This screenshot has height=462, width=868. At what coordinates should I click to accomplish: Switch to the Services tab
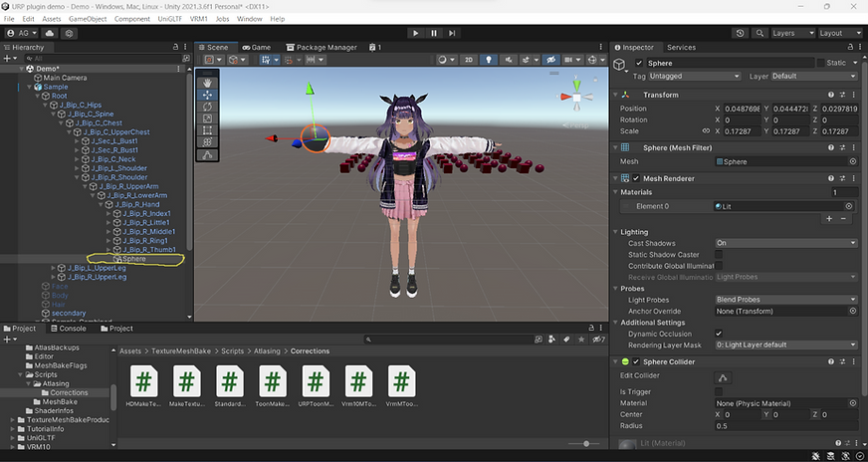pos(681,47)
